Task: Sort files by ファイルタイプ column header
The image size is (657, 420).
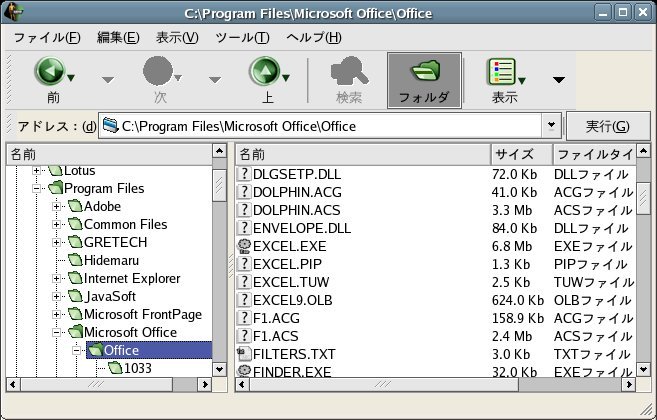Action: (x=595, y=154)
